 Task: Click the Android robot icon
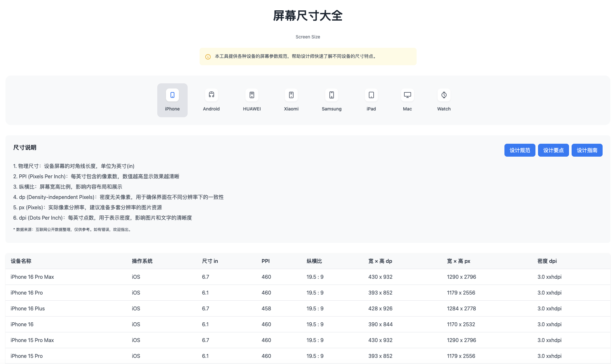pos(212,95)
